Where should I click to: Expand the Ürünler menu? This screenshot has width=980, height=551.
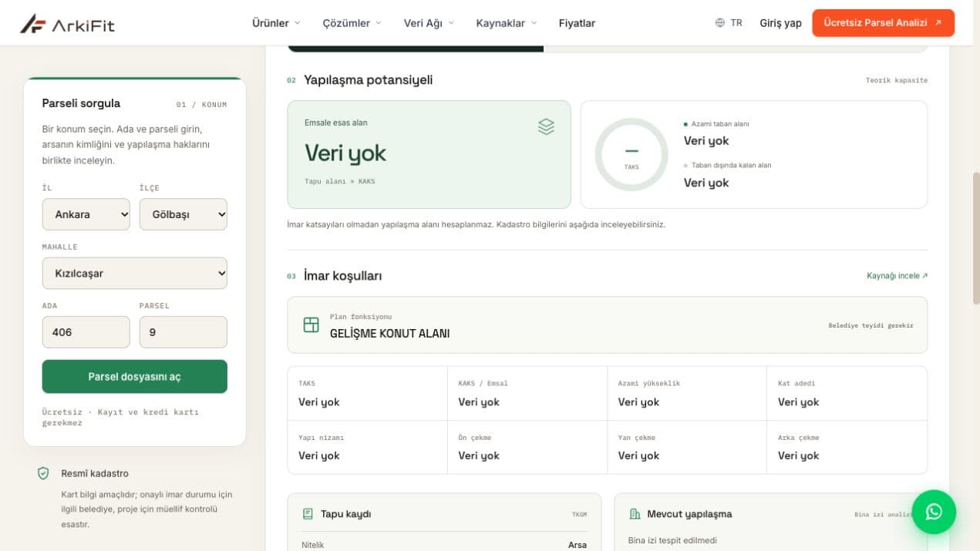tap(276, 23)
